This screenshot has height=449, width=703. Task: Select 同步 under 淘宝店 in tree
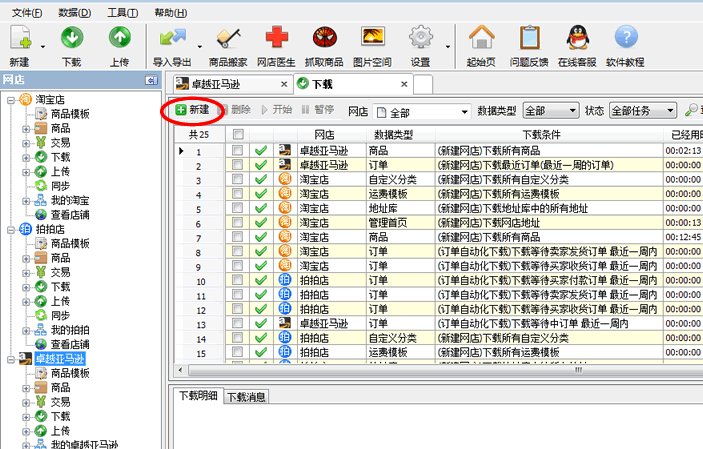[60, 186]
